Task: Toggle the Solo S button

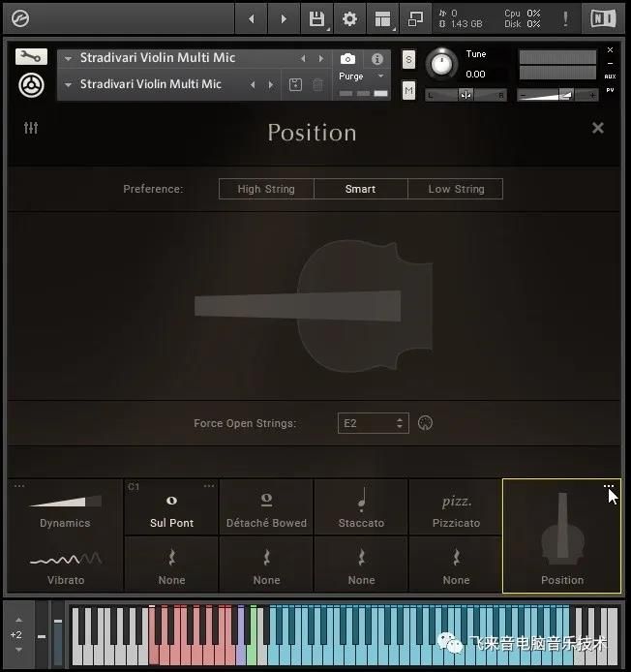Action: pyautogui.click(x=408, y=60)
